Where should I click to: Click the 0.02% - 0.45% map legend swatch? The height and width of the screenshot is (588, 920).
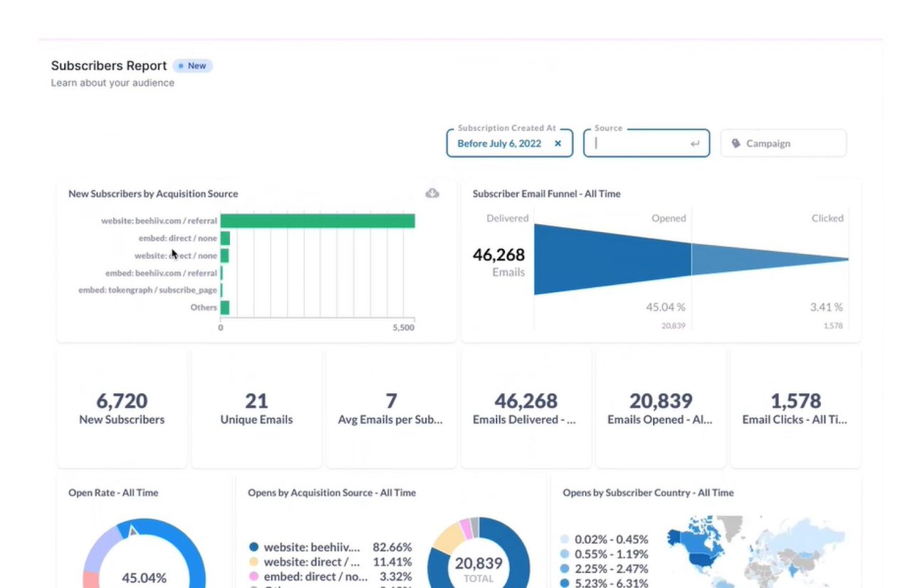pos(565,540)
